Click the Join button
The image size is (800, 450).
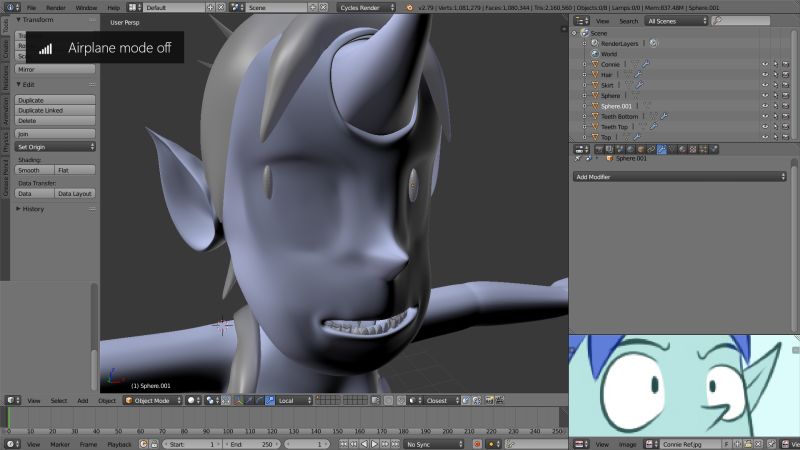[55, 134]
